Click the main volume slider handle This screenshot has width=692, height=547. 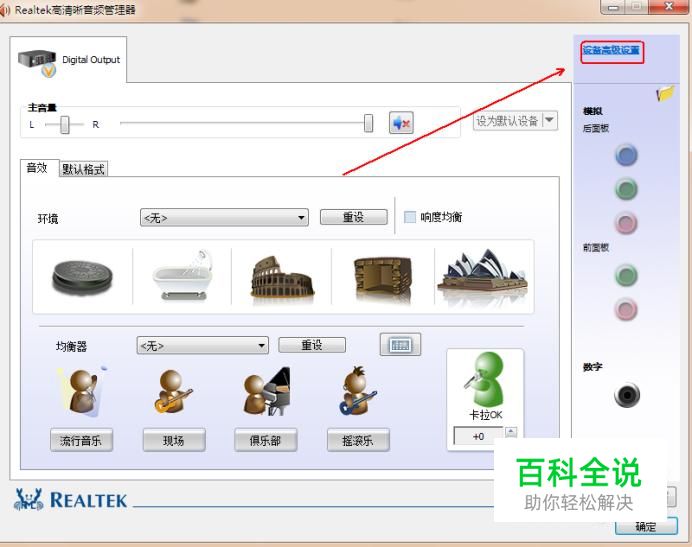369,123
